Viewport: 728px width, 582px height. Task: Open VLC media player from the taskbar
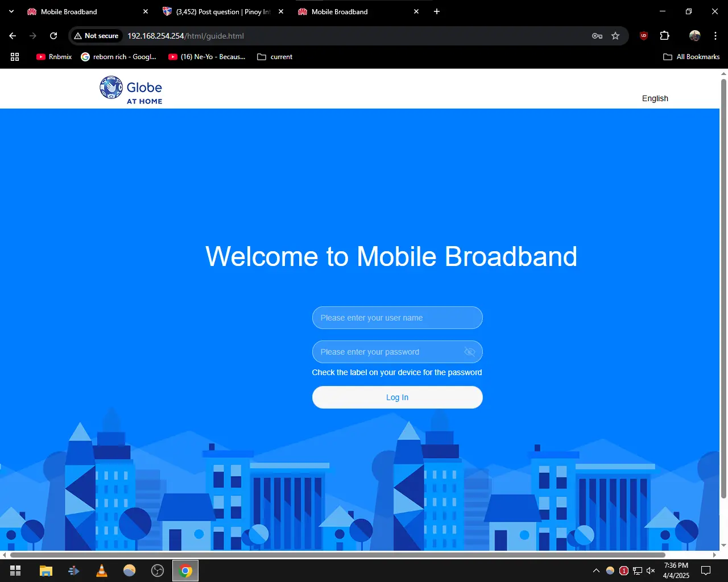(102, 571)
